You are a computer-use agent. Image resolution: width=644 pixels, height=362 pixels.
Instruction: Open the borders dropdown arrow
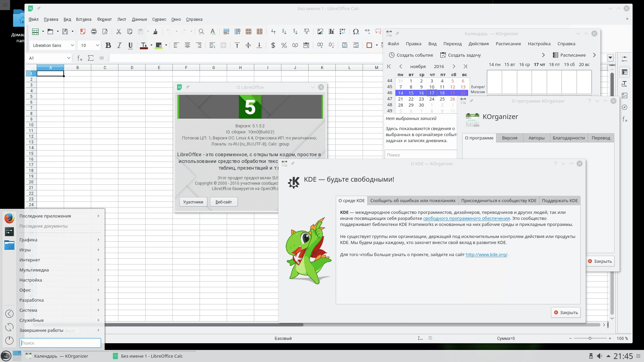[x=377, y=45]
